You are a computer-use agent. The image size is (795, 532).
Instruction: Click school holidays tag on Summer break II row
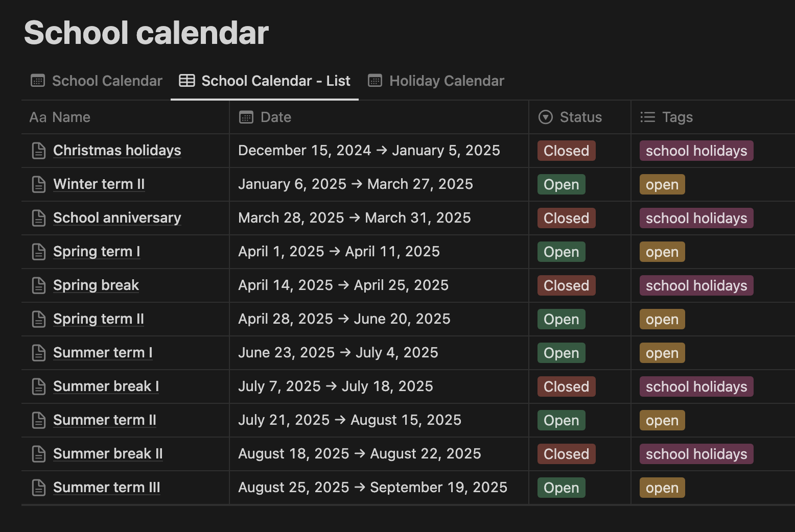pos(696,454)
